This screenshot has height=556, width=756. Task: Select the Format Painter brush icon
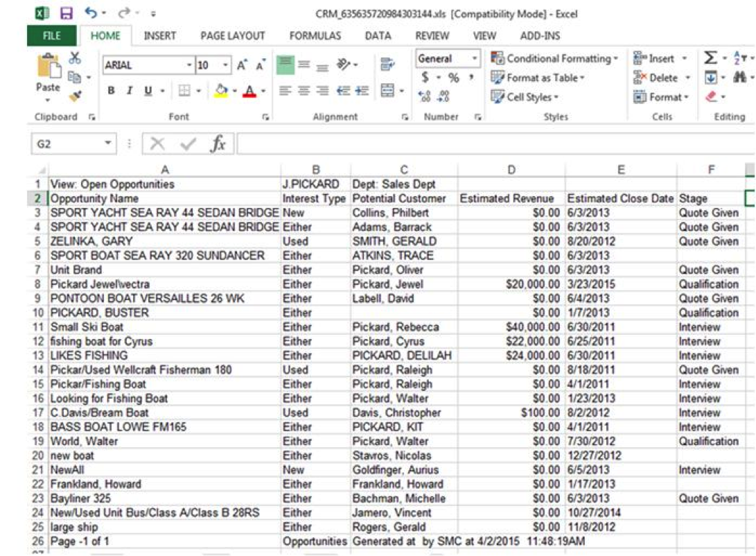click(75, 96)
